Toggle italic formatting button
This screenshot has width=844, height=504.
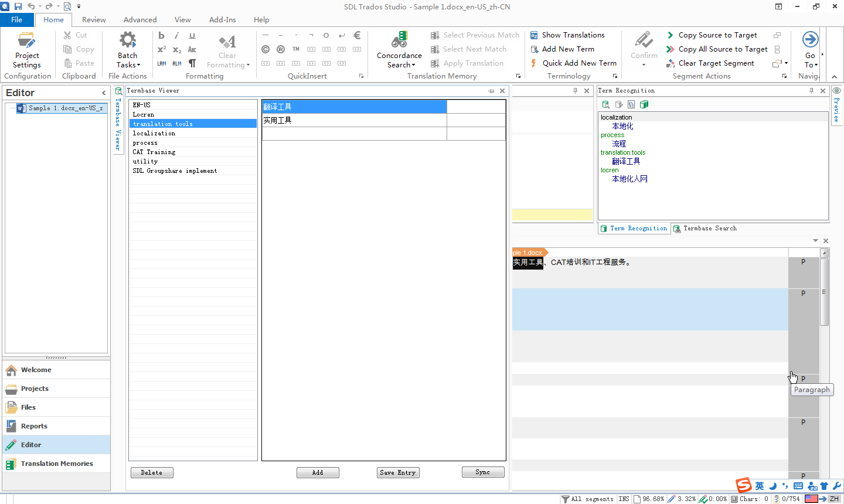click(x=176, y=35)
